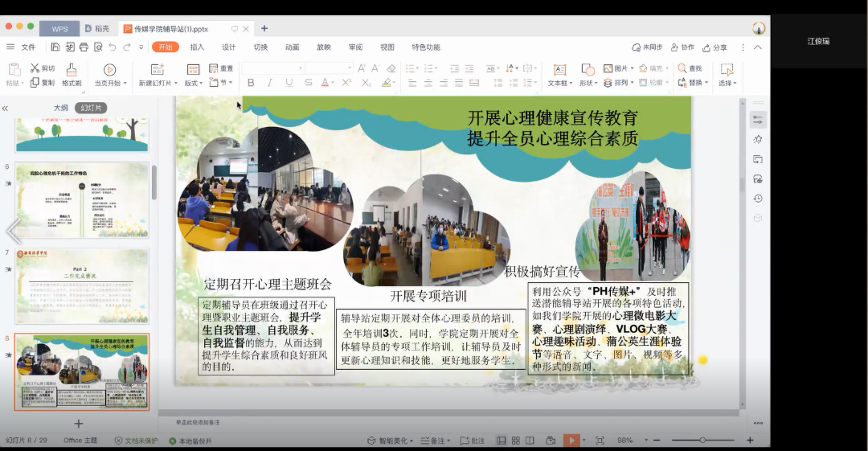Open the shapes (形状) tool

click(x=588, y=71)
